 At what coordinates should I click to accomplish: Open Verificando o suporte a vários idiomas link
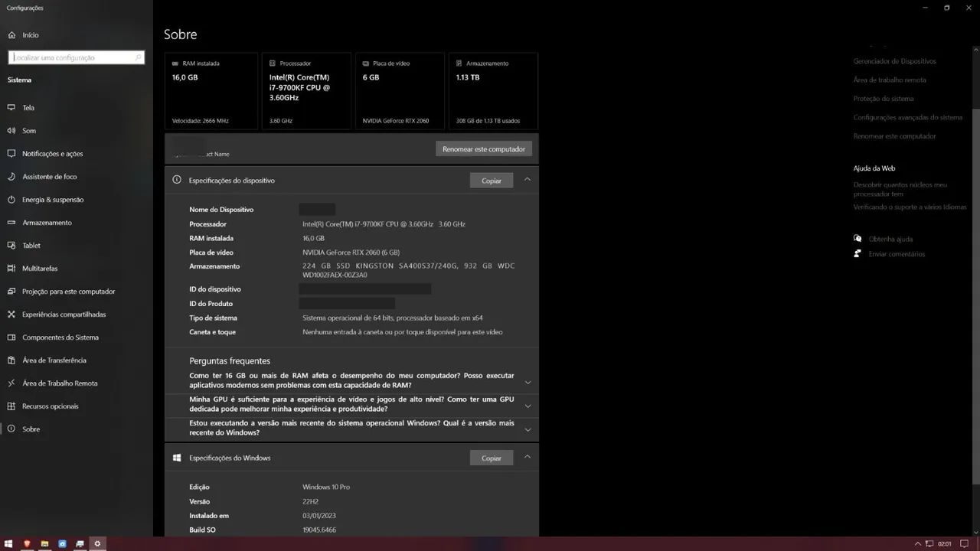[910, 207]
